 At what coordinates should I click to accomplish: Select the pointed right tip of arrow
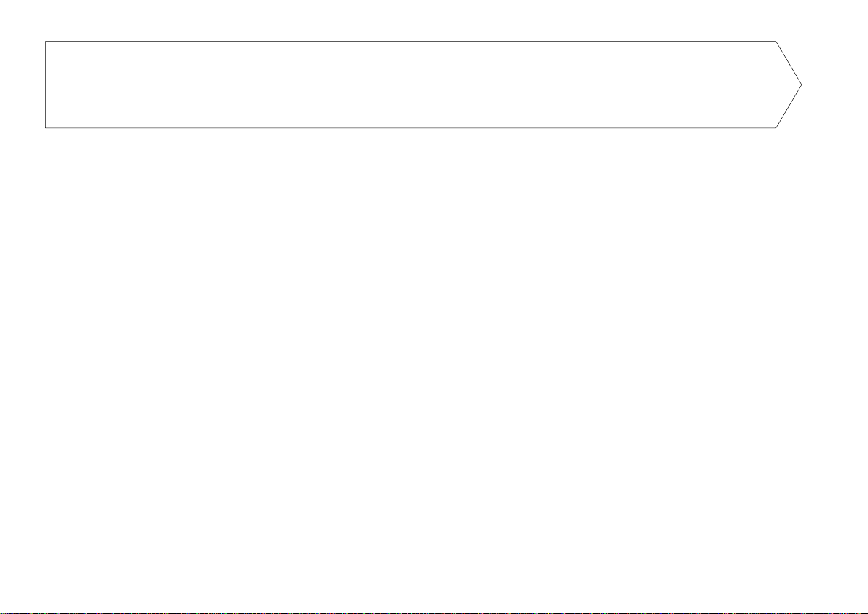[x=801, y=84]
